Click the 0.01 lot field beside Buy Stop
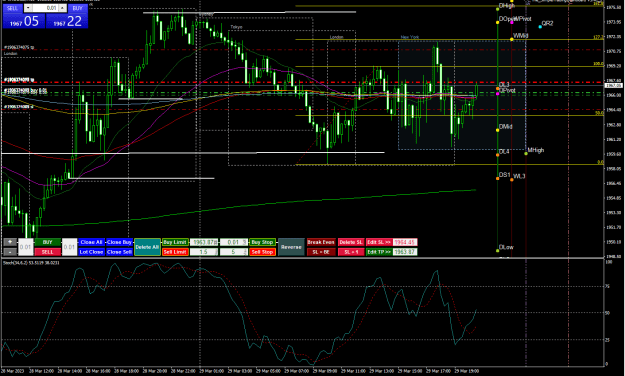Image resolution: width=625 pixels, height=376 pixels. coord(234,242)
